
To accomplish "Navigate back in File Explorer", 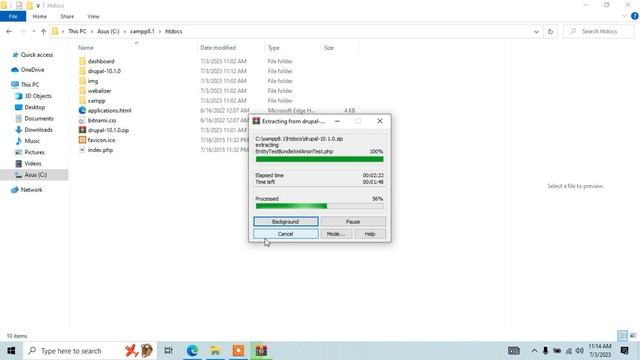I will [9, 31].
